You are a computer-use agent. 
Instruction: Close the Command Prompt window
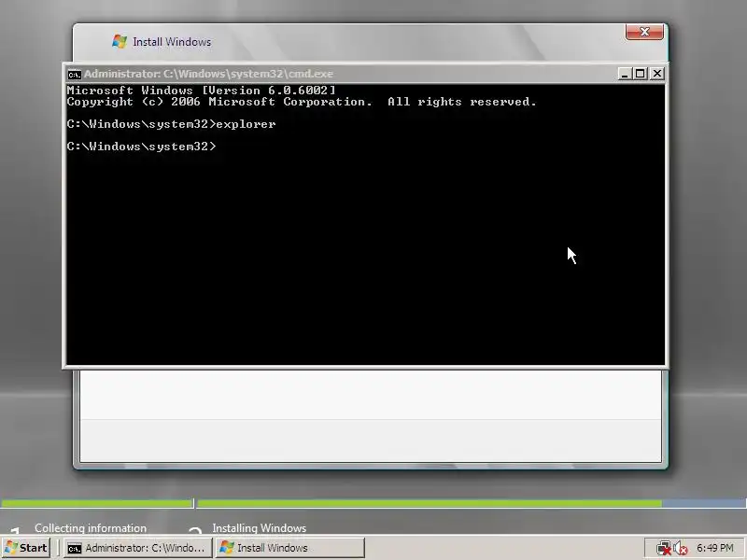[x=657, y=74]
